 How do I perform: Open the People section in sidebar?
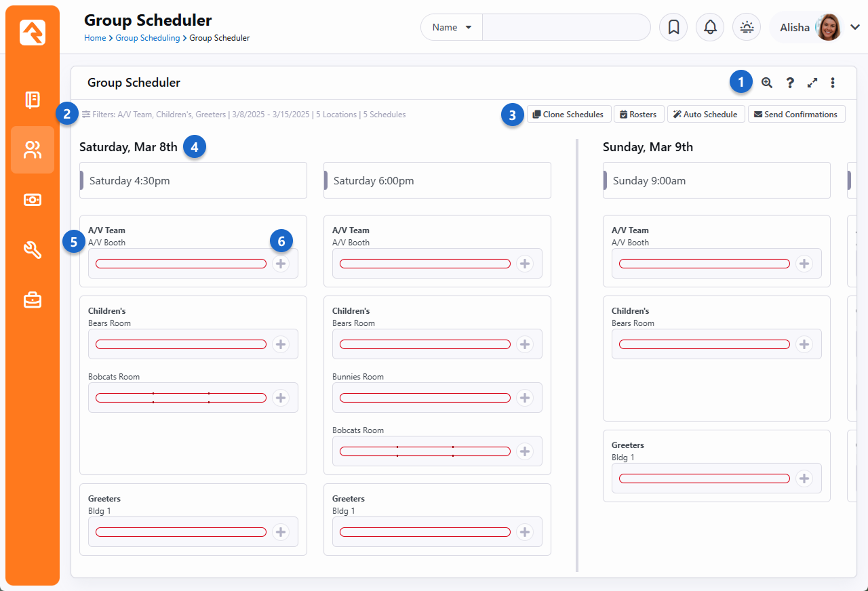(x=33, y=150)
